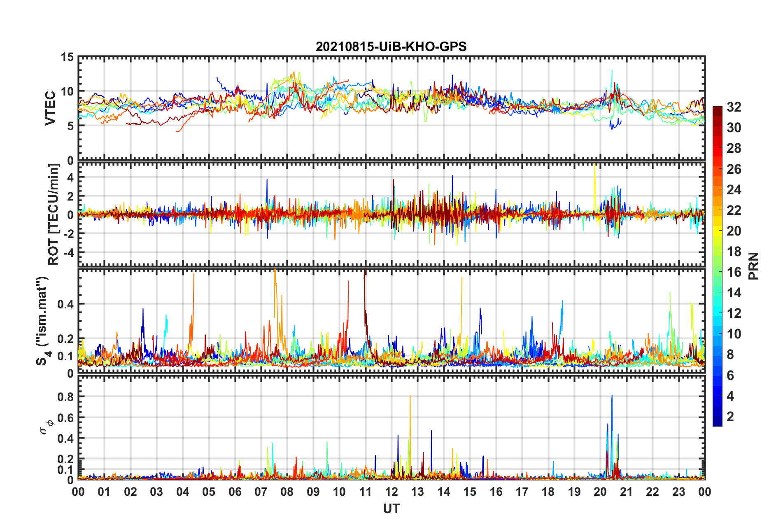Screen dimensions: 783x532
Task: Click x-axis tick label 06
Action: tap(235, 492)
